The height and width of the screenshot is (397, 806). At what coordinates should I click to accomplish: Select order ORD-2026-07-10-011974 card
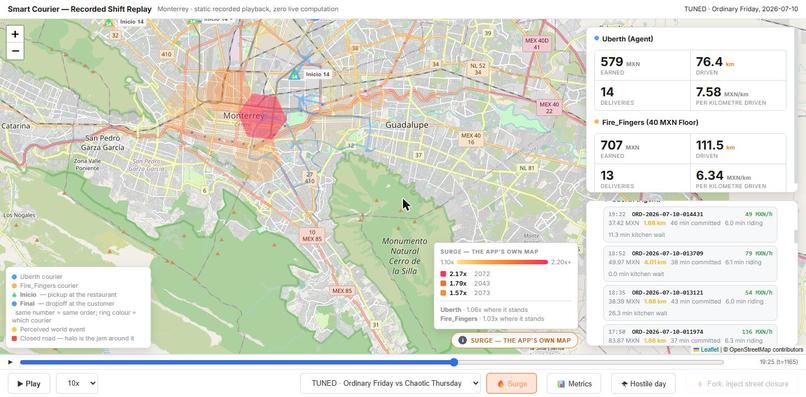[690, 335]
